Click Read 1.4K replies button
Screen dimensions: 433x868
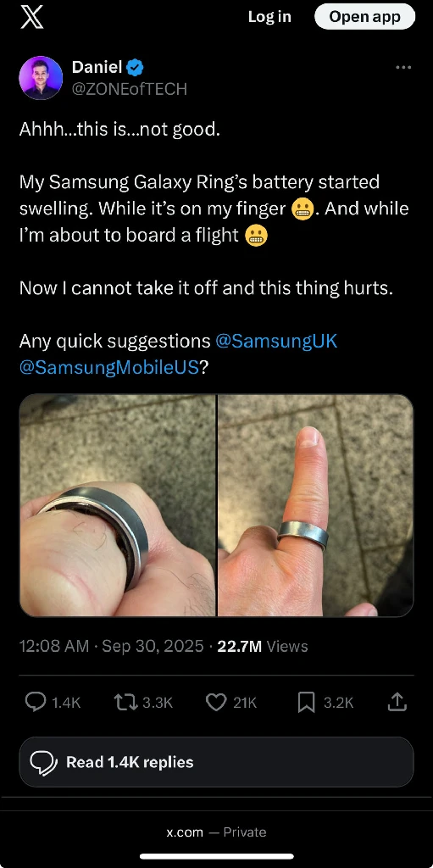pos(217,762)
